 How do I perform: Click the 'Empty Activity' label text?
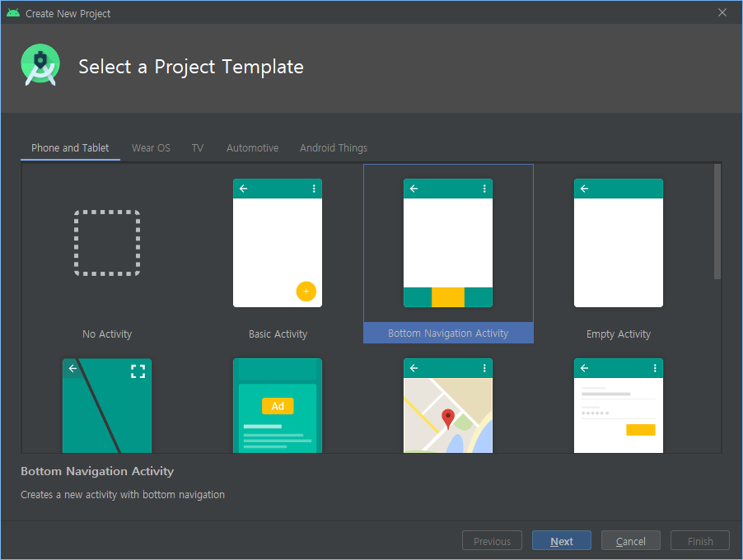coord(619,334)
